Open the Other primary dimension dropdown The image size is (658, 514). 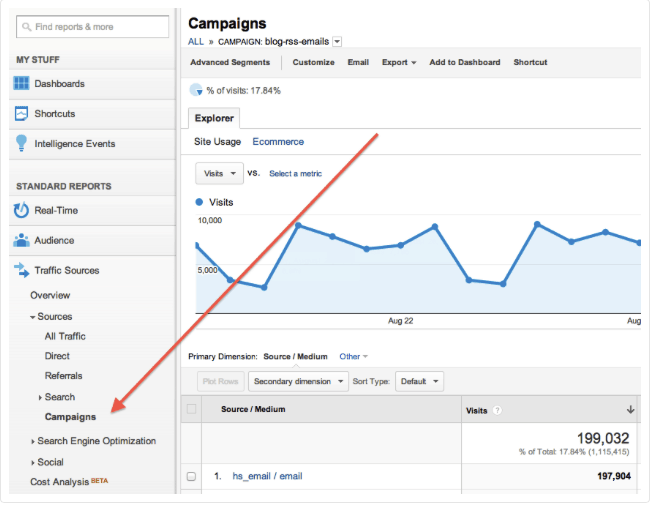(353, 356)
